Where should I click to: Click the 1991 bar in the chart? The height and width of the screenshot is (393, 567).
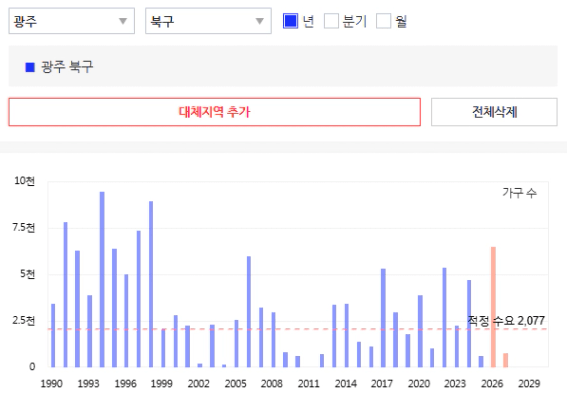65,295
